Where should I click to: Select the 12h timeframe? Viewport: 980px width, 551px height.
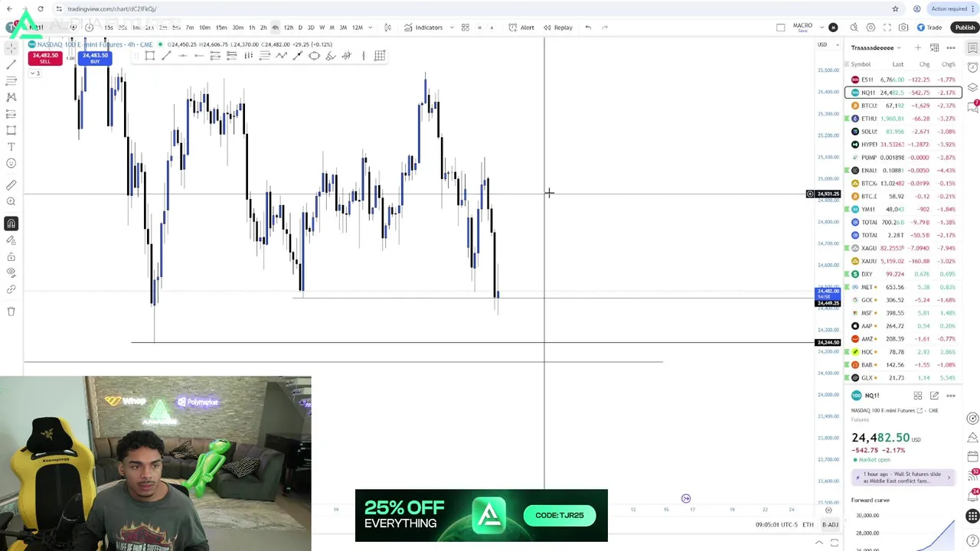click(288, 28)
